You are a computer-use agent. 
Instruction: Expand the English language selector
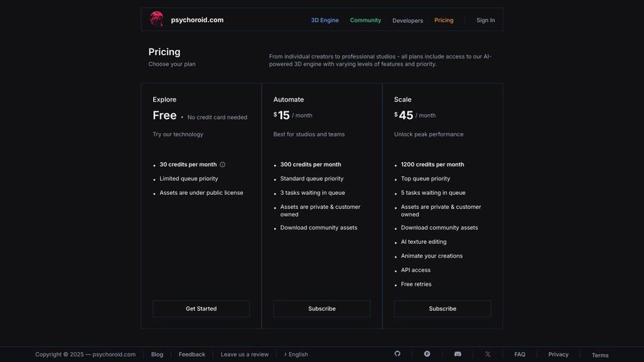click(x=296, y=354)
